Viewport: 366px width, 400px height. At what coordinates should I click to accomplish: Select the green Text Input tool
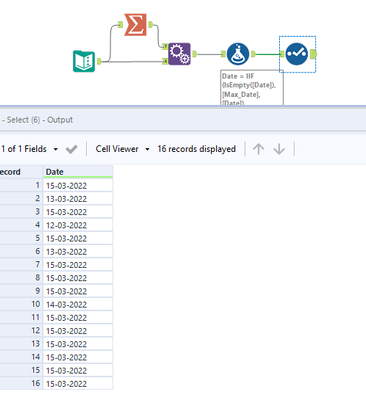point(84,61)
